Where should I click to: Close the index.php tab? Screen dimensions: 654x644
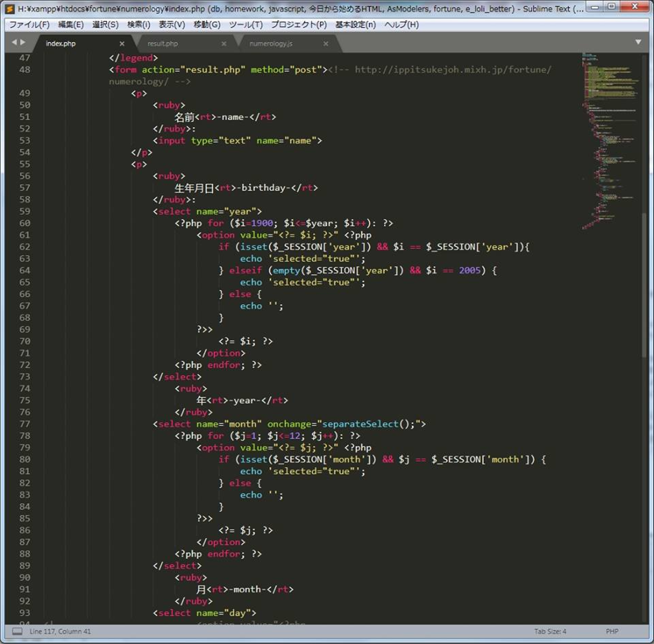click(122, 44)
